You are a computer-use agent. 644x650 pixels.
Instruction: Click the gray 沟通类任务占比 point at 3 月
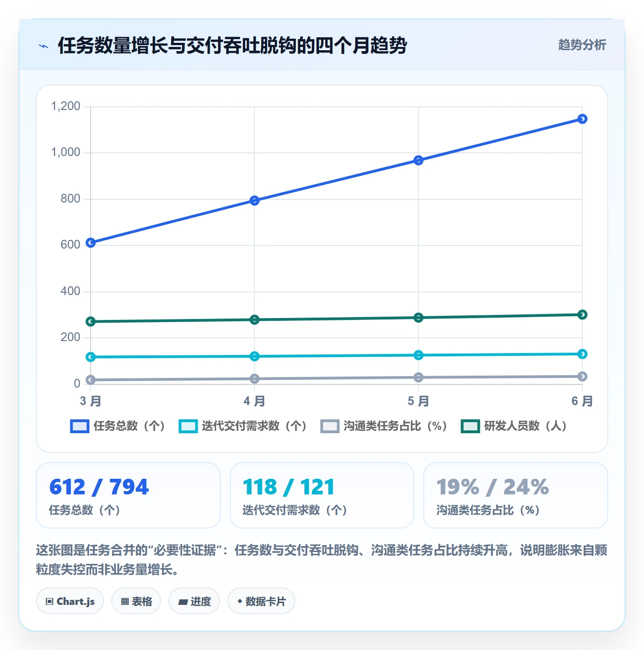pyautogui.click(x=91, y=380)
